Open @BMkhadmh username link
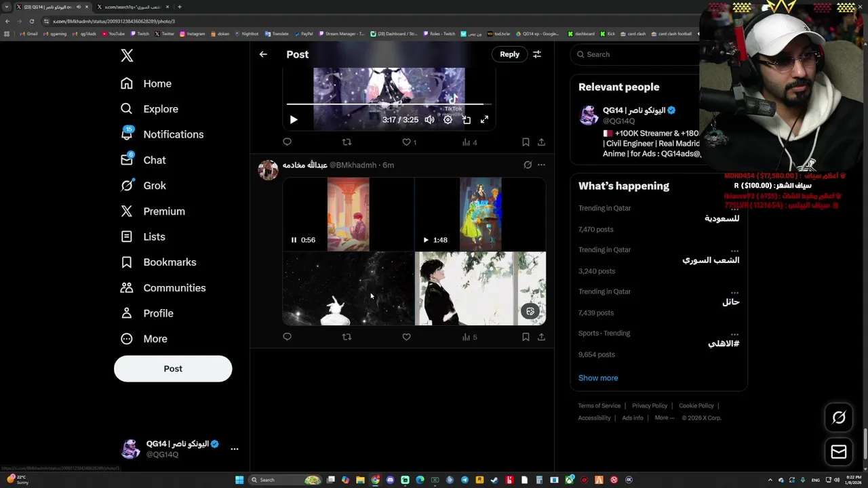The width and height of the screenshot is (868, 488). pos(353,165)
